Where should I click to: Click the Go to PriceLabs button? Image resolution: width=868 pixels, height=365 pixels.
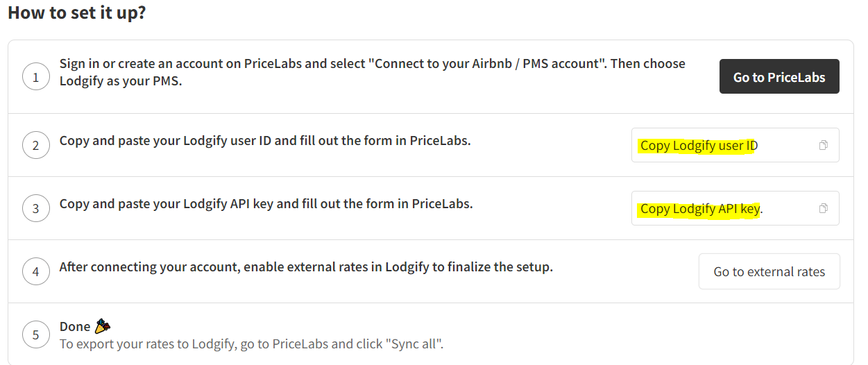point(779,76)
